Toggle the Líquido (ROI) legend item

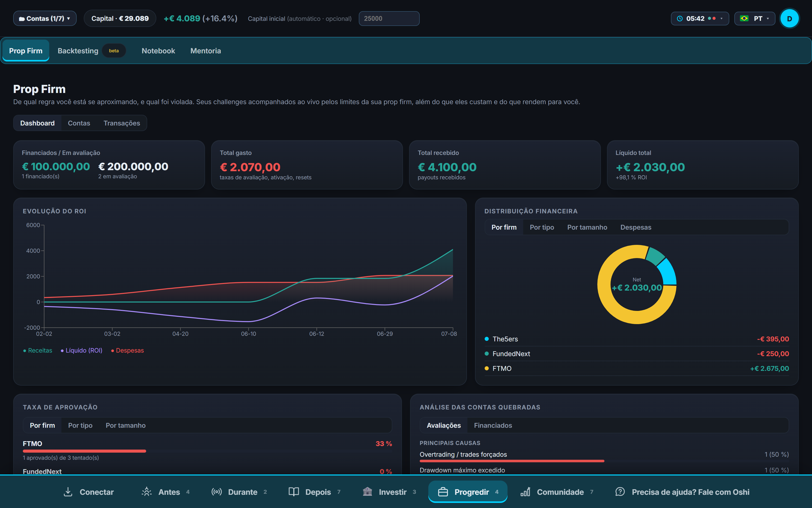[x=81, y=351]
